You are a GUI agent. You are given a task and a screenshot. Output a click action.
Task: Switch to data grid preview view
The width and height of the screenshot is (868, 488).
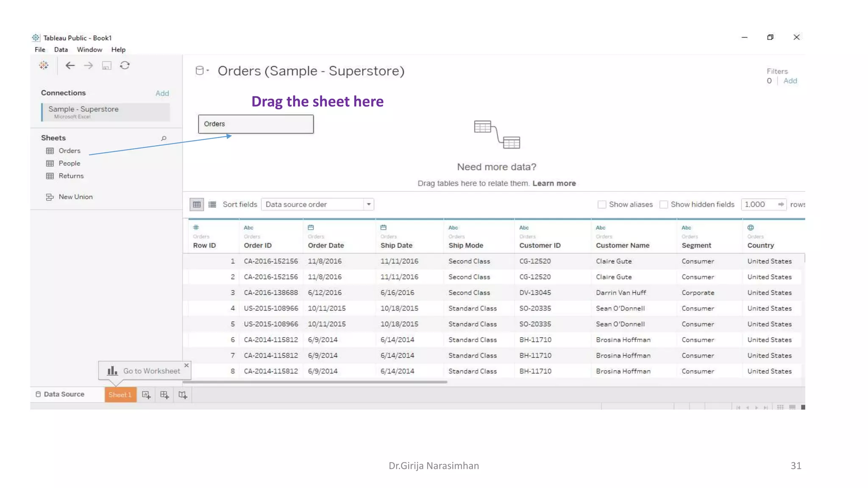(197, 205)
